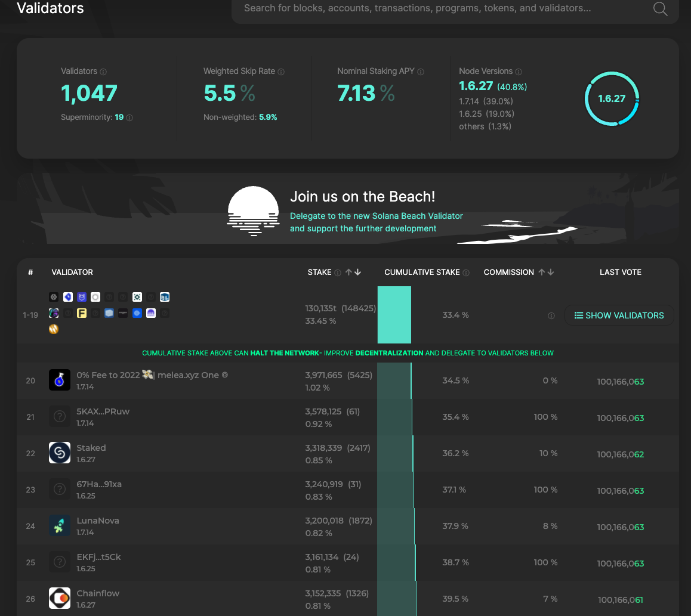Screen dimensions: 691x616
Task: Click the 1,047 validators count
Action: (89, 94)
